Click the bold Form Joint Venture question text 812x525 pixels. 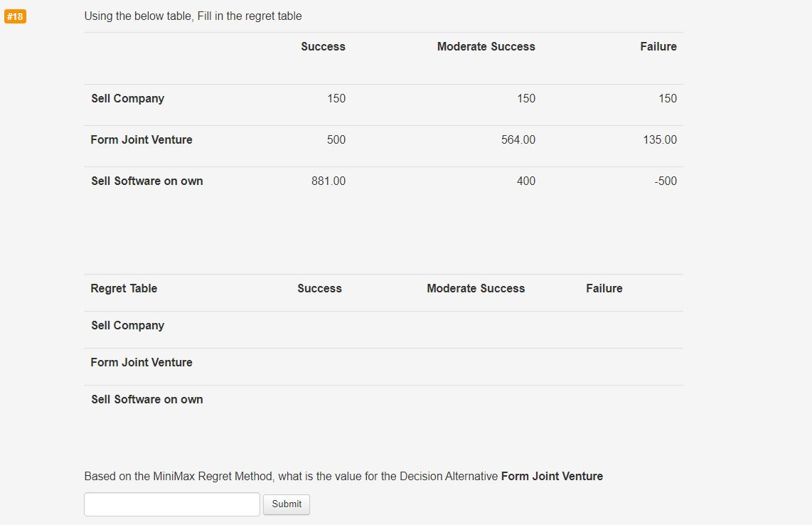tap(552, 476)
